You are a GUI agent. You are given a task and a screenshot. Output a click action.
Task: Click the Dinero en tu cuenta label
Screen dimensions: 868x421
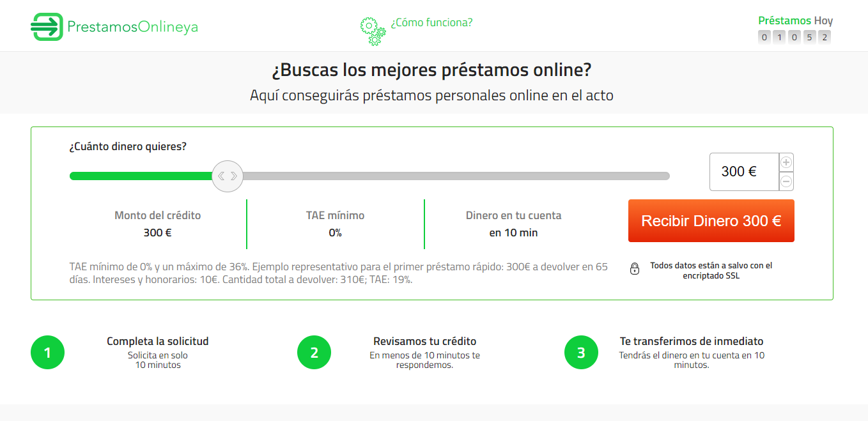point(513,216)
